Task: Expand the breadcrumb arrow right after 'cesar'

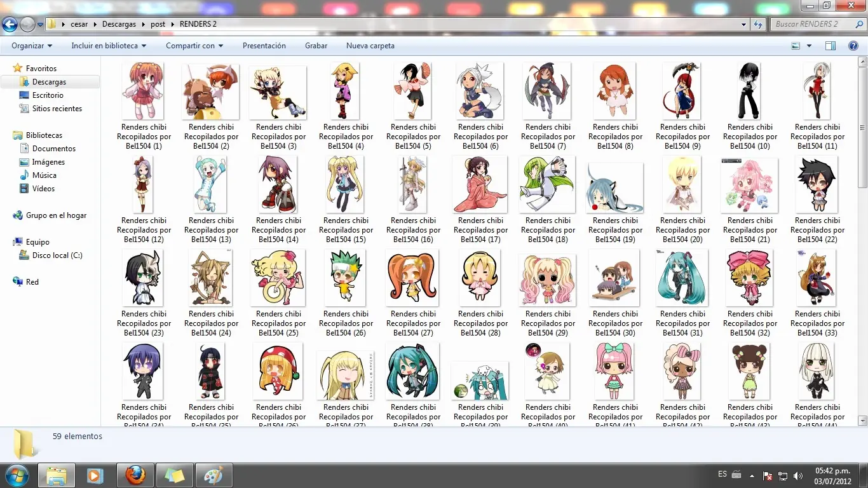Action: point(95,24)
